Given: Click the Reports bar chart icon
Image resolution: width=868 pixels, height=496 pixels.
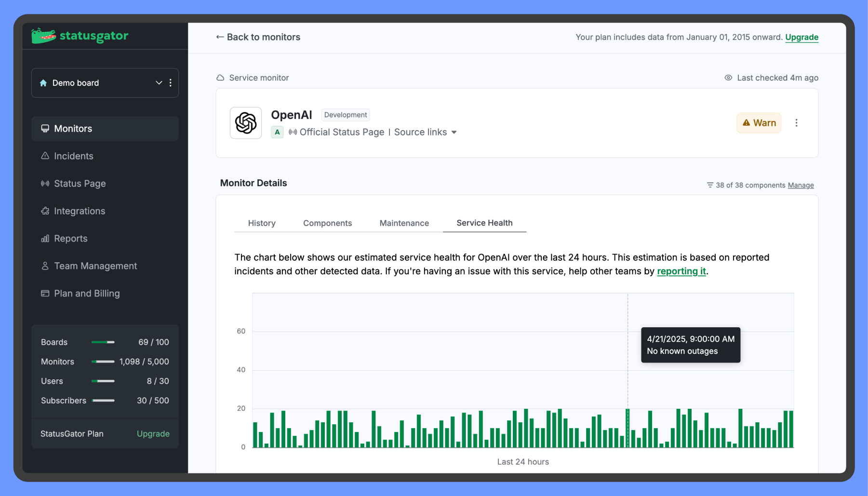Looking at the screenshot, I should click(x=45, y=239).
